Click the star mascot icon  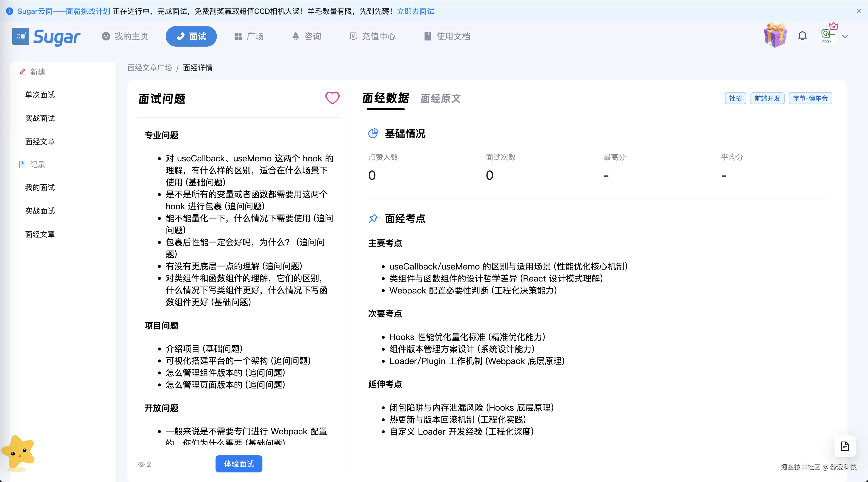click(x=18, y=453)
